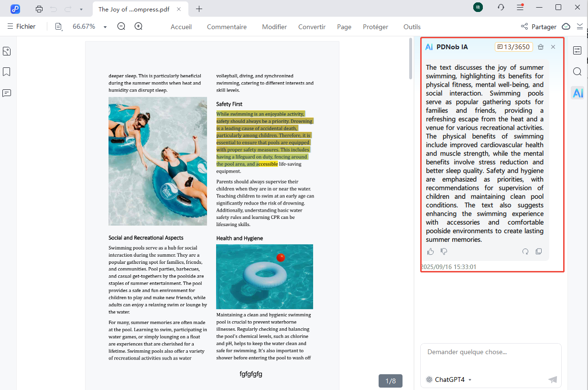Regenerate the AI summary response
The image size is (588, 390).
[x=525, y=251]
